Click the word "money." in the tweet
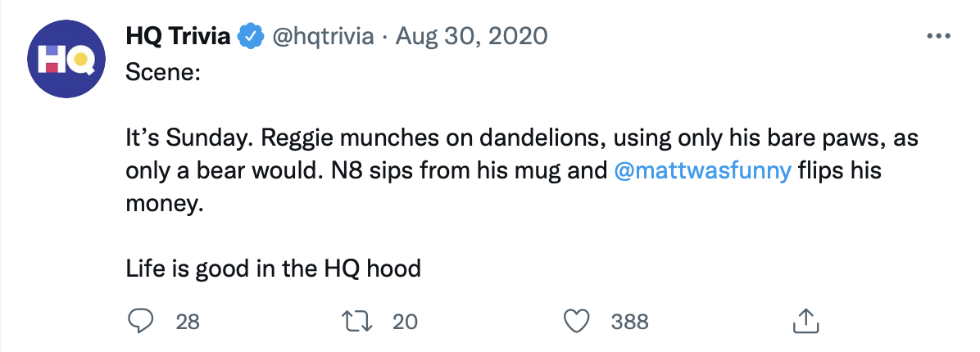Viewport: 980px width, 352px height. [x=163, y=205]
